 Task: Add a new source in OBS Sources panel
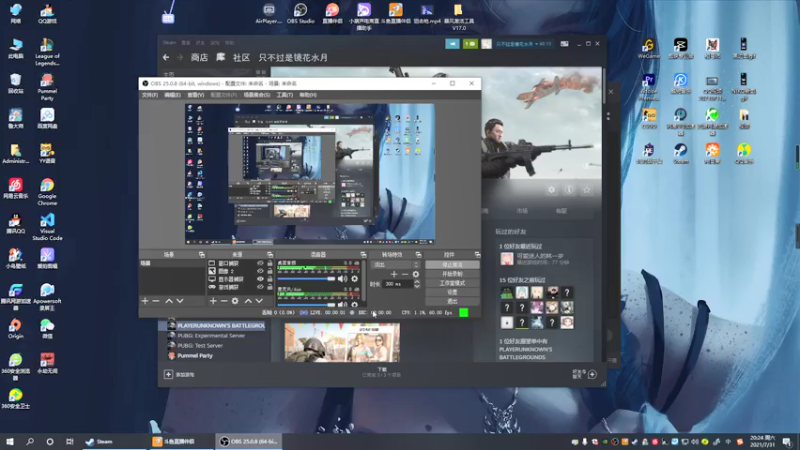(x=213, y=301)
